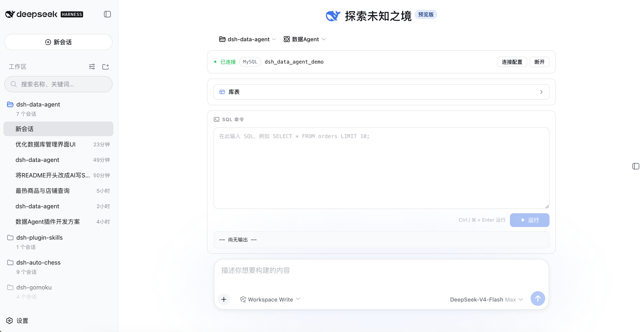644x332 pixels.
Task: Open conversation 数据Agent插件开发方案
Action: [58, 222]
